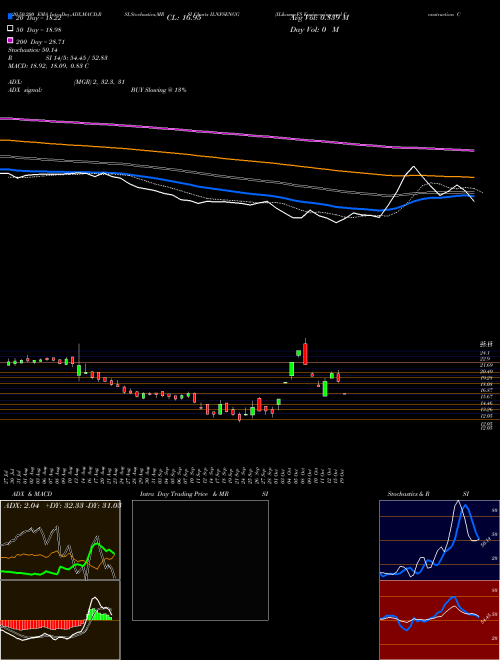
Task: Click the white line's peak on the moving average chart
Action: click(x=414, y=167)
